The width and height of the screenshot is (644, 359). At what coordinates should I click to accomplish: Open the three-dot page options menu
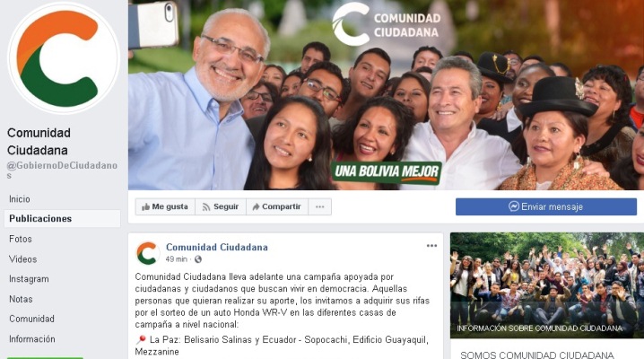click(320, 206)
